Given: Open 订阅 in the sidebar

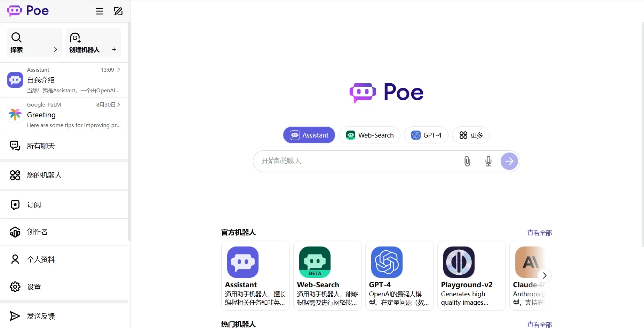Looking at the screenshot, I should (x=64, y=205).
